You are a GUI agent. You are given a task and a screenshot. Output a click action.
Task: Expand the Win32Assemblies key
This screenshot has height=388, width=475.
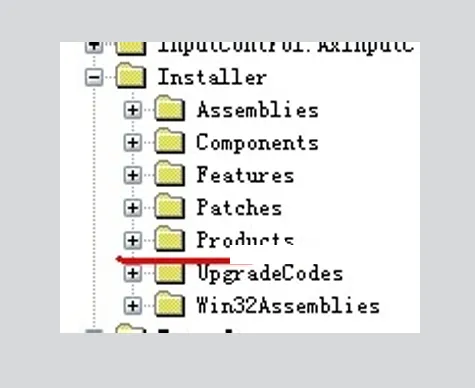point(133,306)
